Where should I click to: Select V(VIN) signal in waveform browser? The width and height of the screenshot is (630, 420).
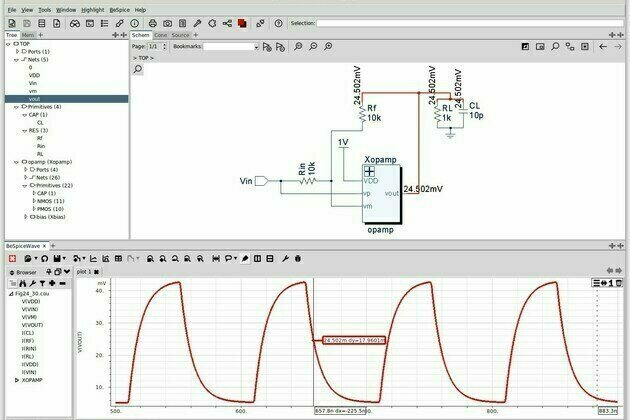tap(30, 309)
